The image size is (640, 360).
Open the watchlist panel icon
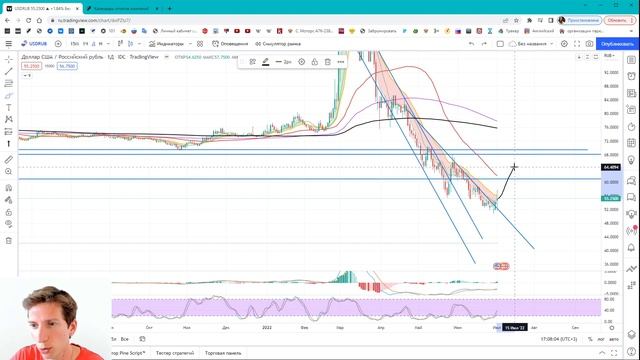[x=631, y=60]
